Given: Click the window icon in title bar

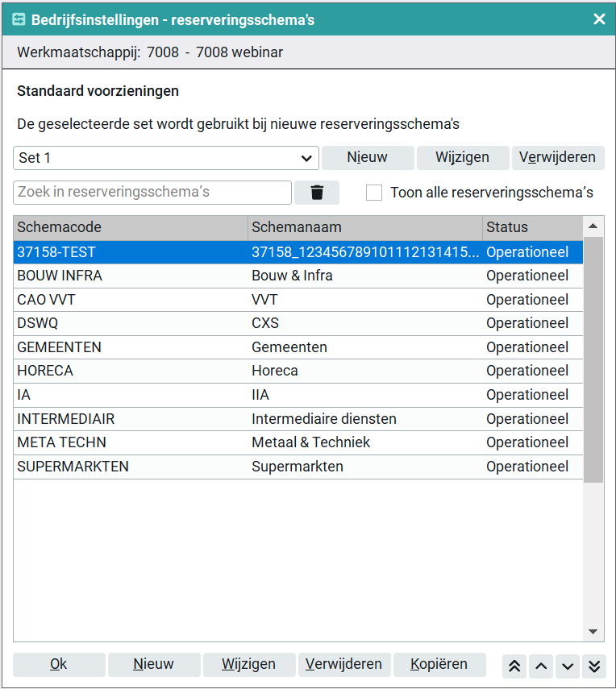Looking at the screenshot, I should coord(19,19).
